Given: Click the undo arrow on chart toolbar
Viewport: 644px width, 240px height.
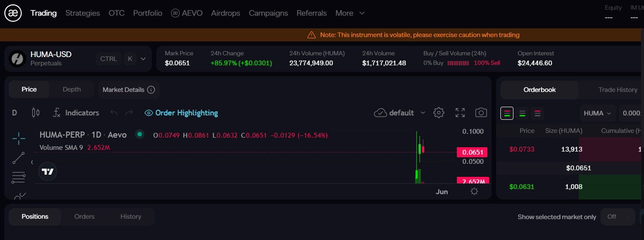Looking at the screenshot, I should (x=114, y=113).
